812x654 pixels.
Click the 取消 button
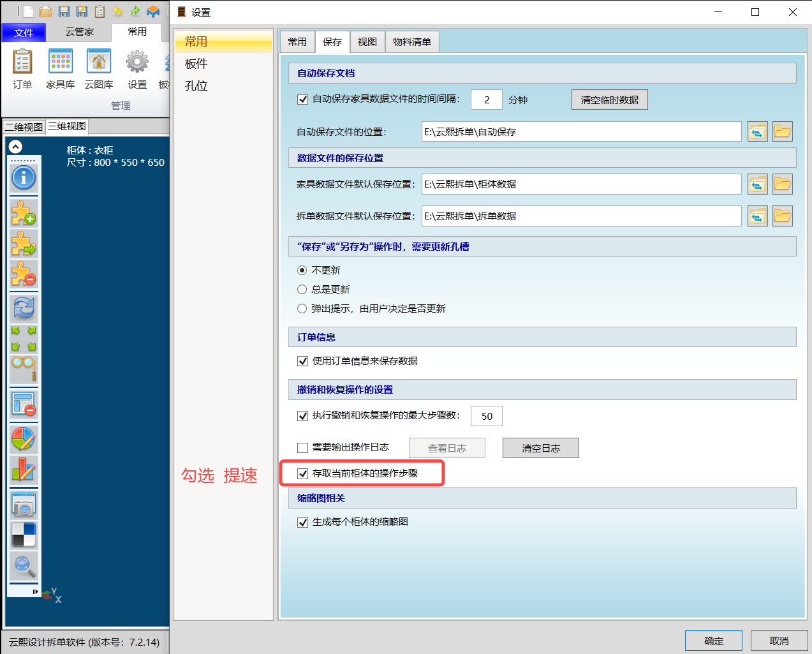(x=779, y=641)
